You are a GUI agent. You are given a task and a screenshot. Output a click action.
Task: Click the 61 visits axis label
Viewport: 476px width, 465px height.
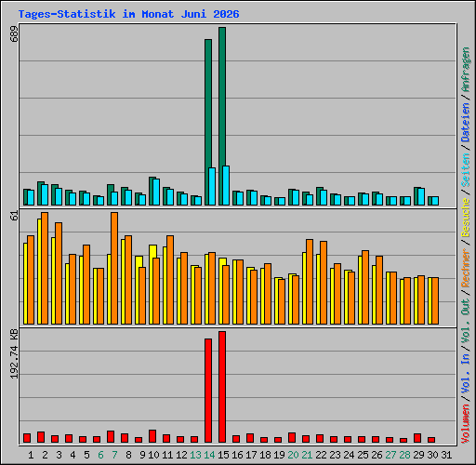pos(14,216)
